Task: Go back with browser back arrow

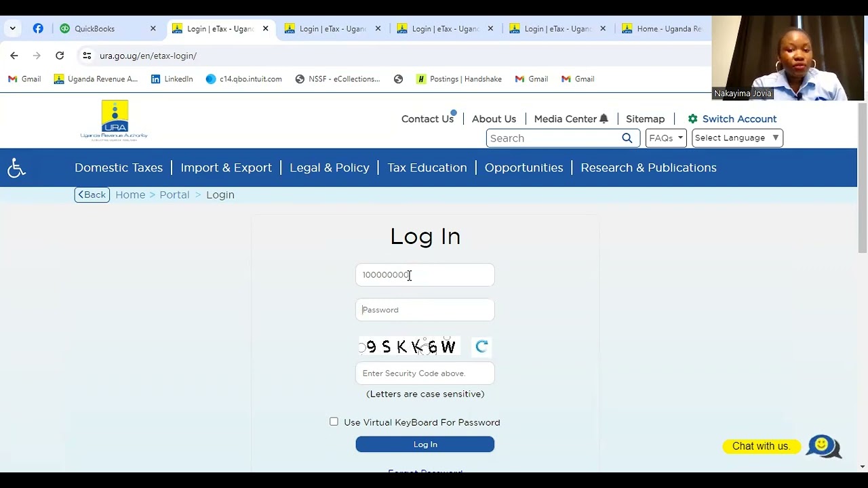Action: point(14,56)
